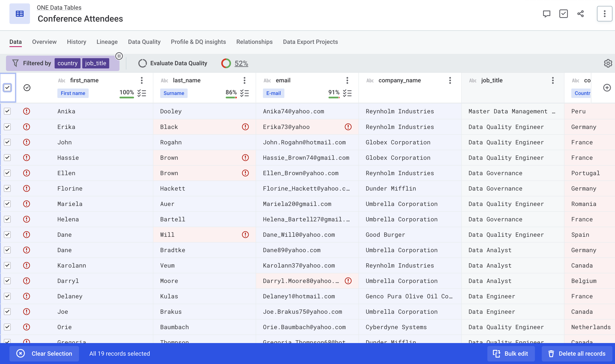Uncheck the Darryl Moore row checkbox

pyautogui.click(x=7, y=281)
